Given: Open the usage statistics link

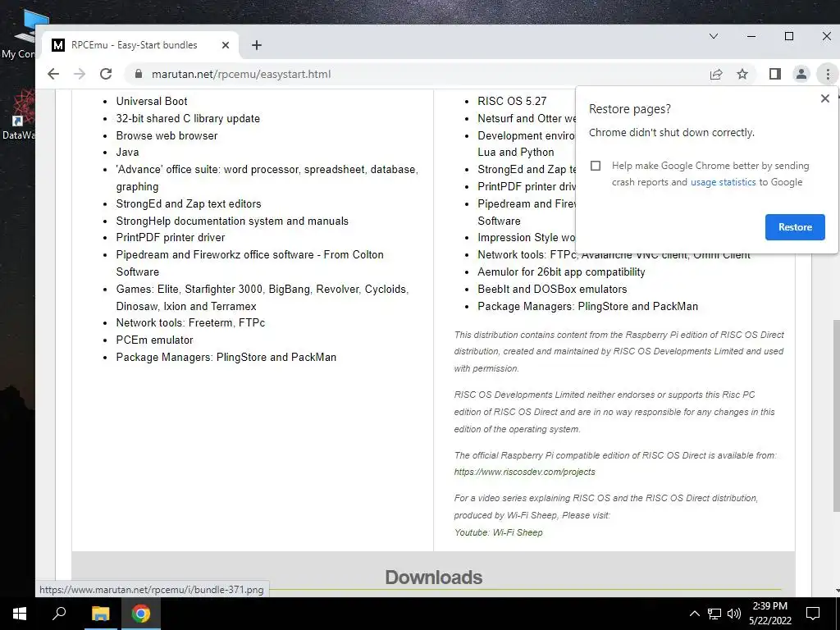Looking at the screenshot, I should [x=723, y=182].
